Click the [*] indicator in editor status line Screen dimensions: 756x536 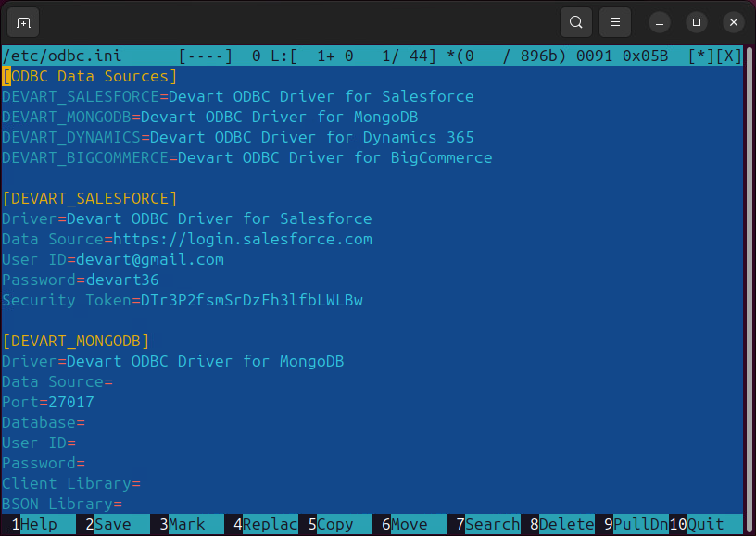[701, 56]
